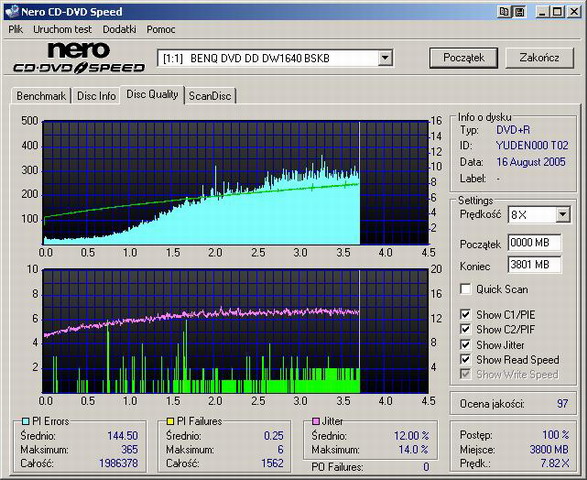Click the pink Jitter legend swatch
This screenshot has width=587, height=480.
click(315, 421)
